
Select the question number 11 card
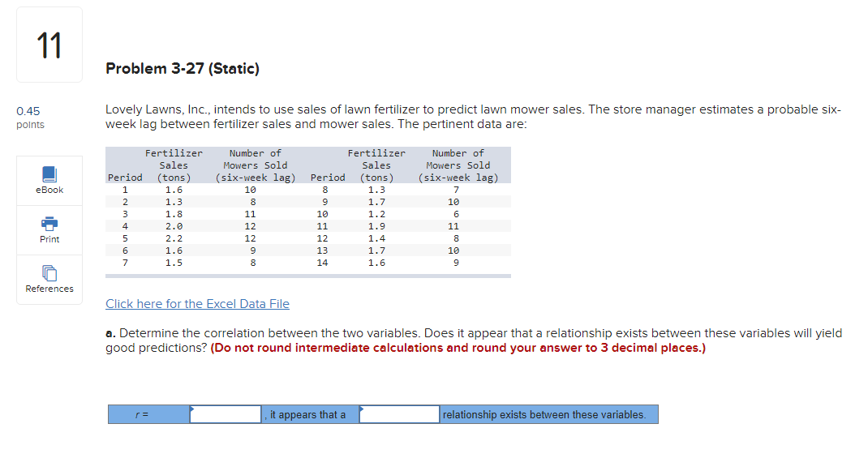(x=49, y=44)
